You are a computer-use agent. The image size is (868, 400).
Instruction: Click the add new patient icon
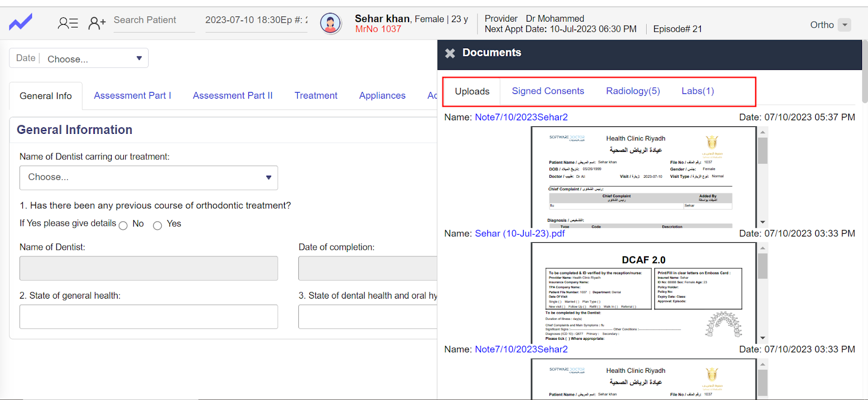[97, 23]
